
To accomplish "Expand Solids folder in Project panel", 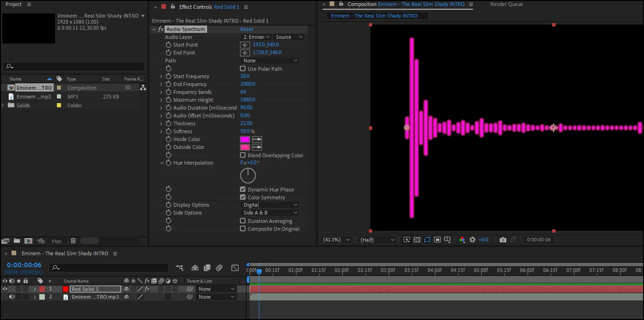I will pos(3,105).
